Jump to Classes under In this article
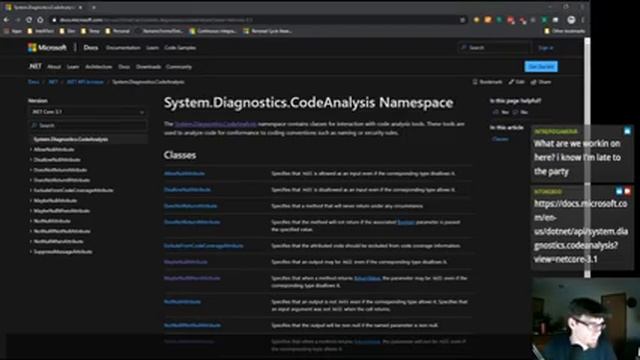Image resolution: width=640 pixels, height=360 pixels. pyautogui.click(x=500, y=139)
